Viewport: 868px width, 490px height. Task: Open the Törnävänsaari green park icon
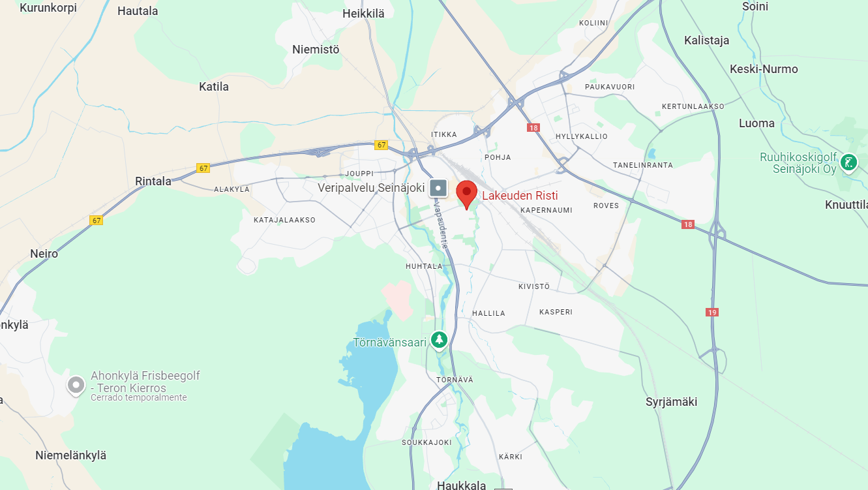pyautogui.click(x=440, y=340)
